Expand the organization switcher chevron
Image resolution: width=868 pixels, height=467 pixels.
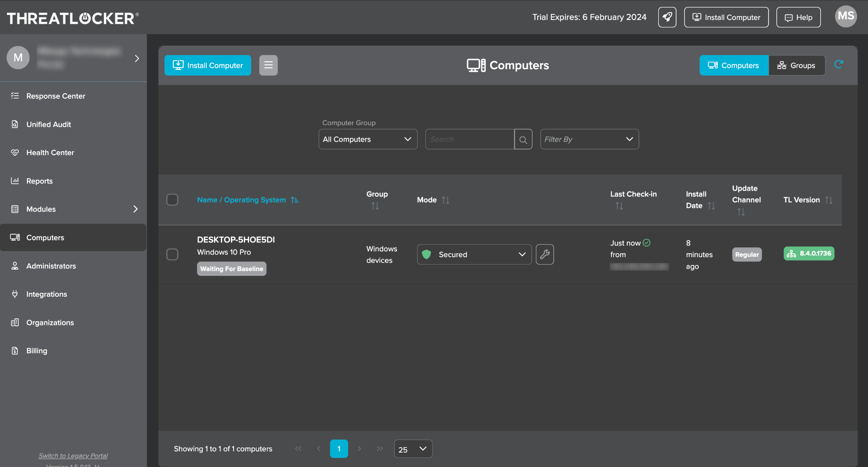point(137,58)
